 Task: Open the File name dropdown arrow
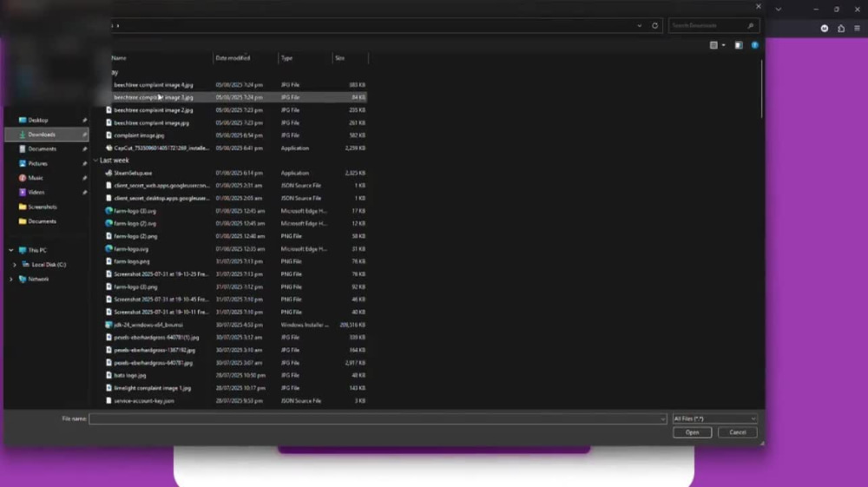(x=662, y=419)
